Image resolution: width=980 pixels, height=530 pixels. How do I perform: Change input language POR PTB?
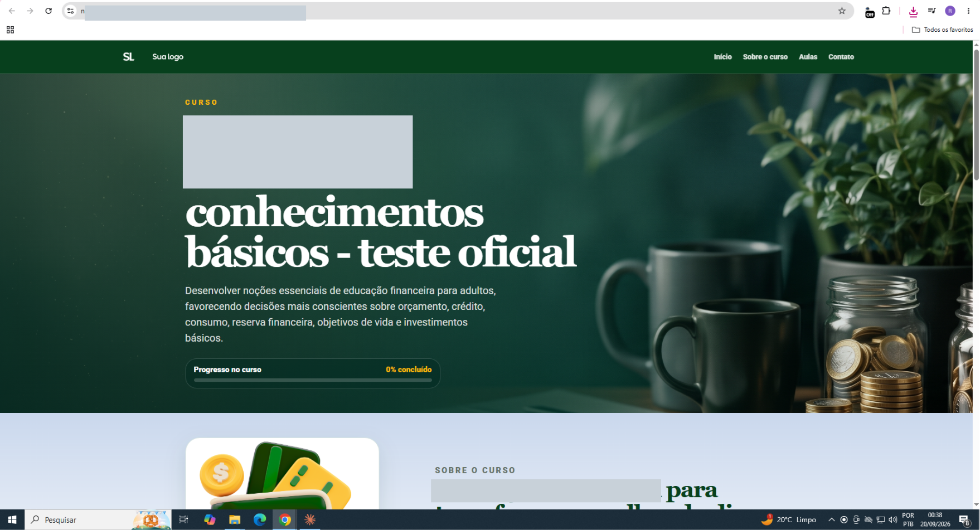click(908, 520)
